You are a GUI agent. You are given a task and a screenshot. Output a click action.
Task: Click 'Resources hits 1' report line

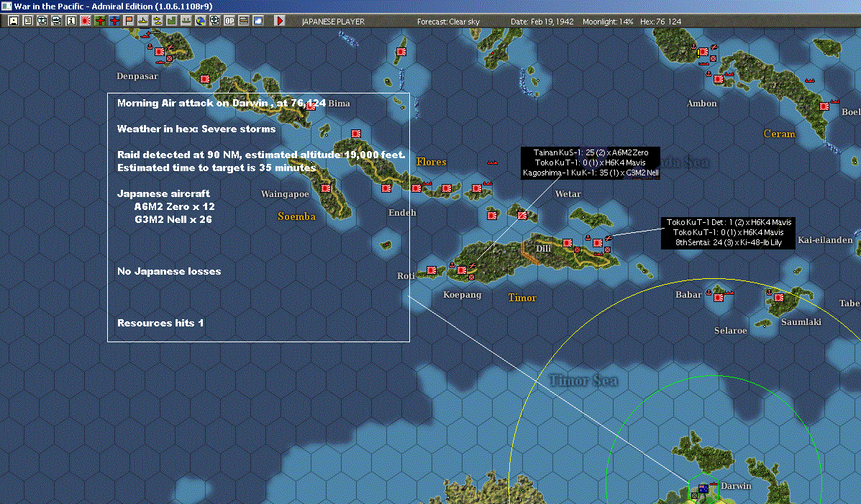(160, 323)
